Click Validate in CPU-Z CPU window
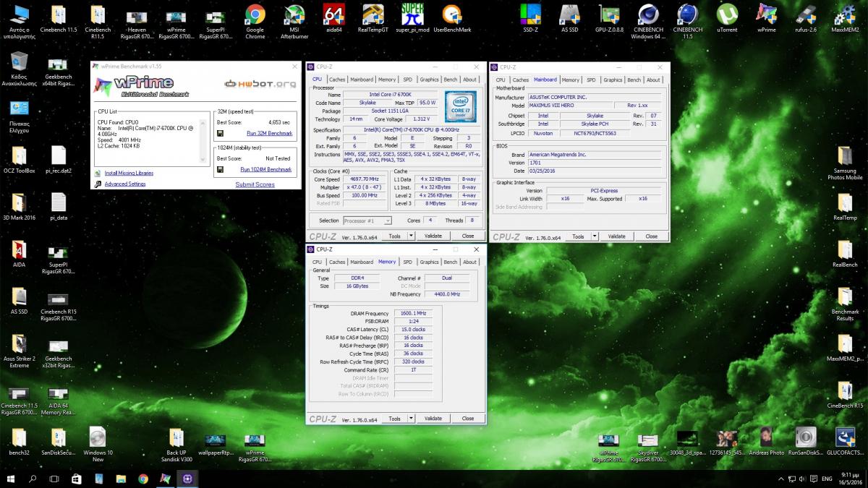Image resolution: width=868 pixels, height=488 pixels. click(x=433, y=236)
